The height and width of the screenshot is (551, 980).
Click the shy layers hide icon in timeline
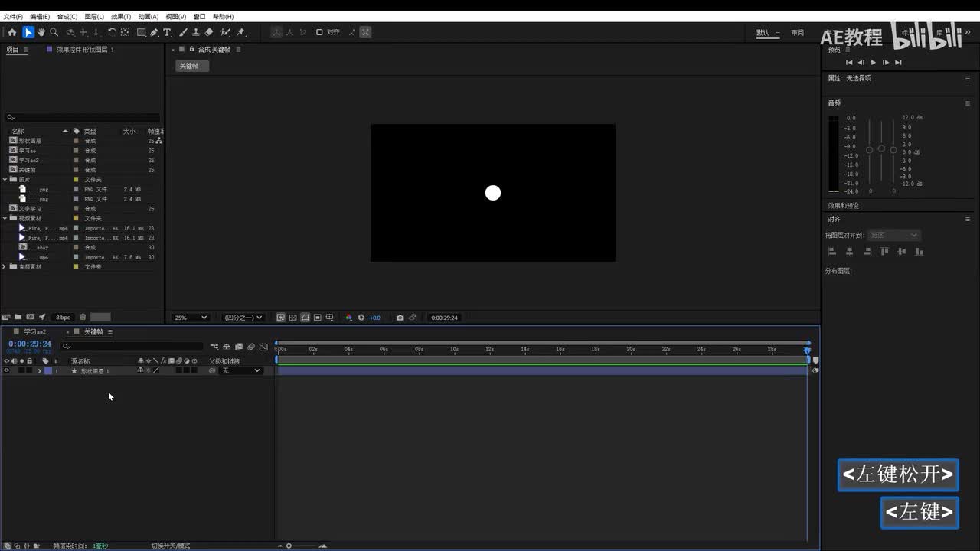(x=227, y=347)
